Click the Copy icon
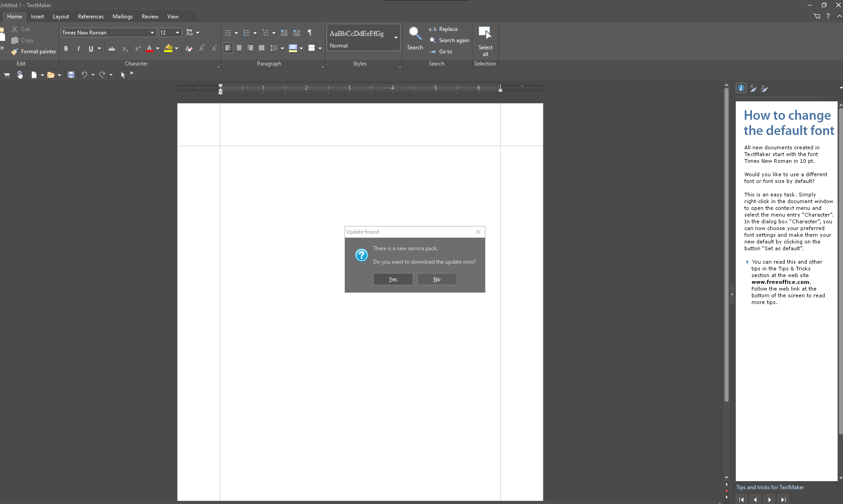This screenshot has width=843, height=504. pos(15,40)
